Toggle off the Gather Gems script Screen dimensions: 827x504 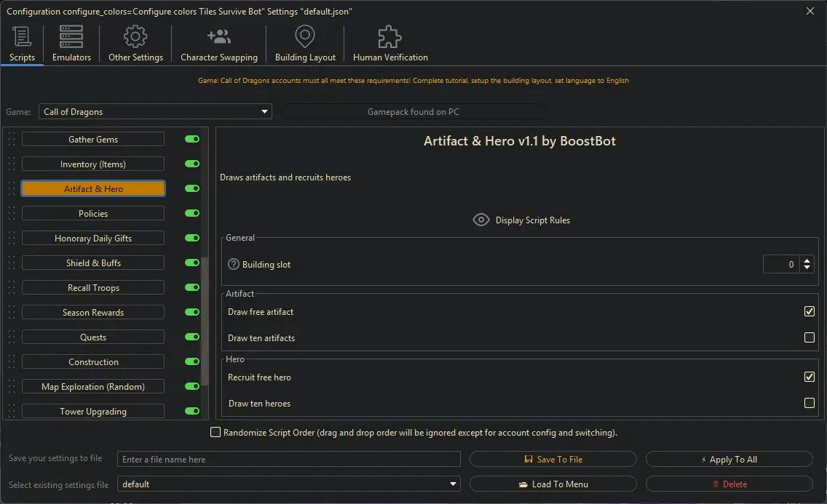pos(191,139)
